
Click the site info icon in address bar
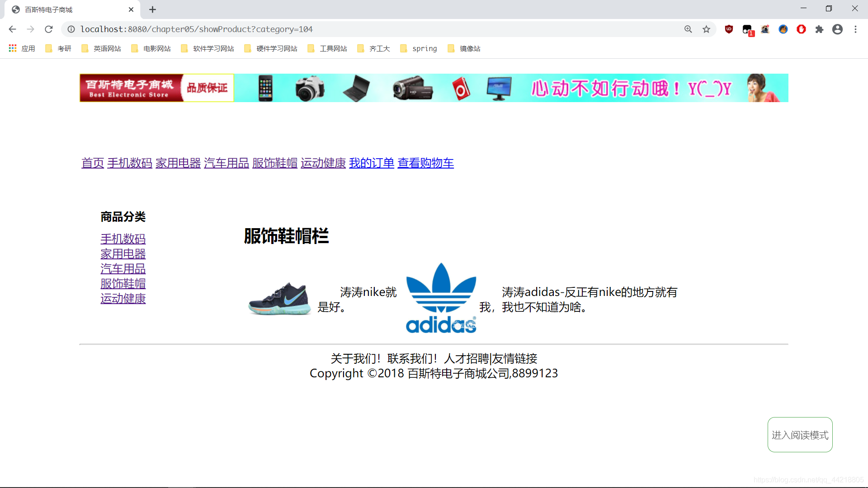71,29
